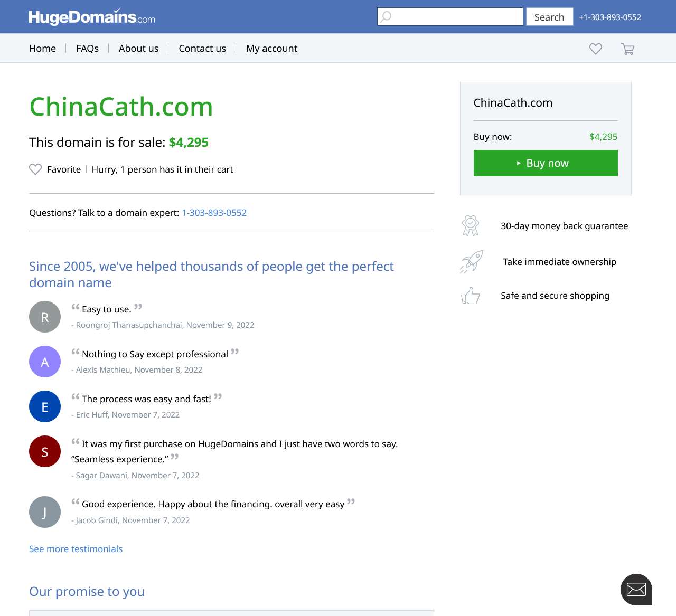
Task: Click "Nothing to Say except professional" testimonial
Action: pos(155,354)
